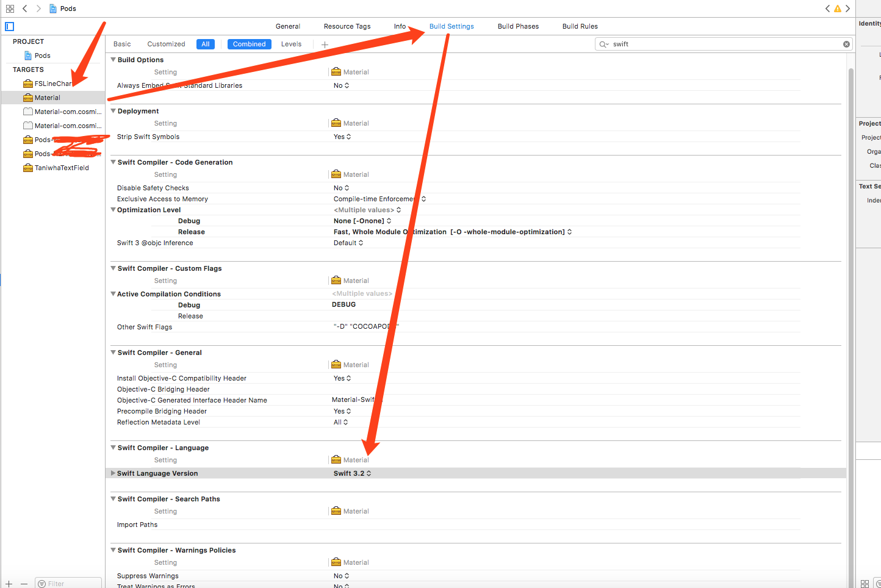Viewport: 881px width, 588px height.
Task: Select the Import Paths setting row
Action: click(x=455, y=525)
